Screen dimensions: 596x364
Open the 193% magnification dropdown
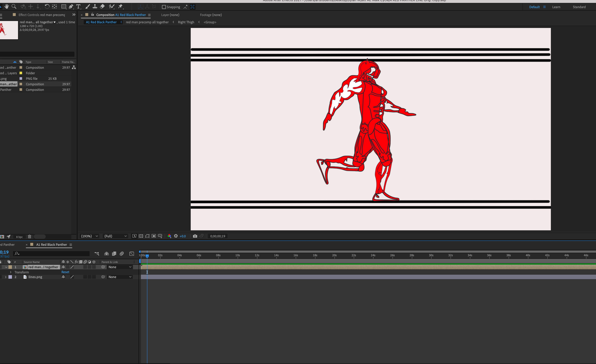[90, 236]
